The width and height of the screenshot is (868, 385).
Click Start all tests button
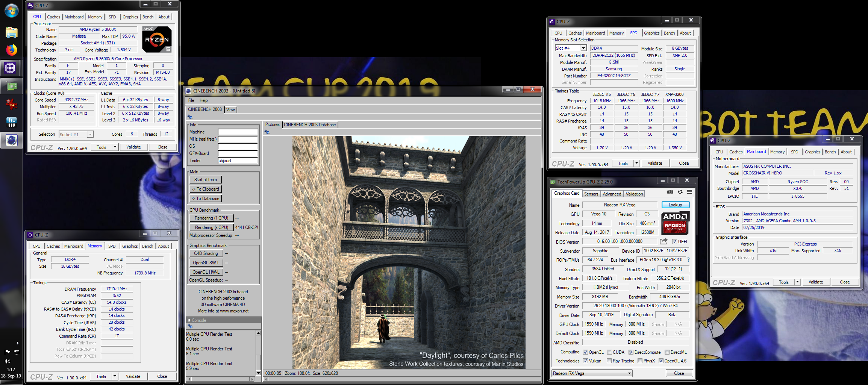point(206,180)
